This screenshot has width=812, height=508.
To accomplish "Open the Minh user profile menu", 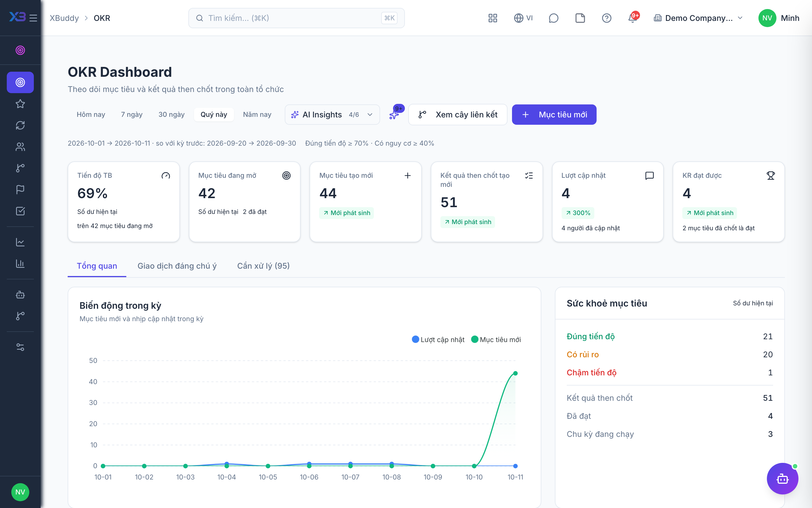I will [x=779, y=18].
